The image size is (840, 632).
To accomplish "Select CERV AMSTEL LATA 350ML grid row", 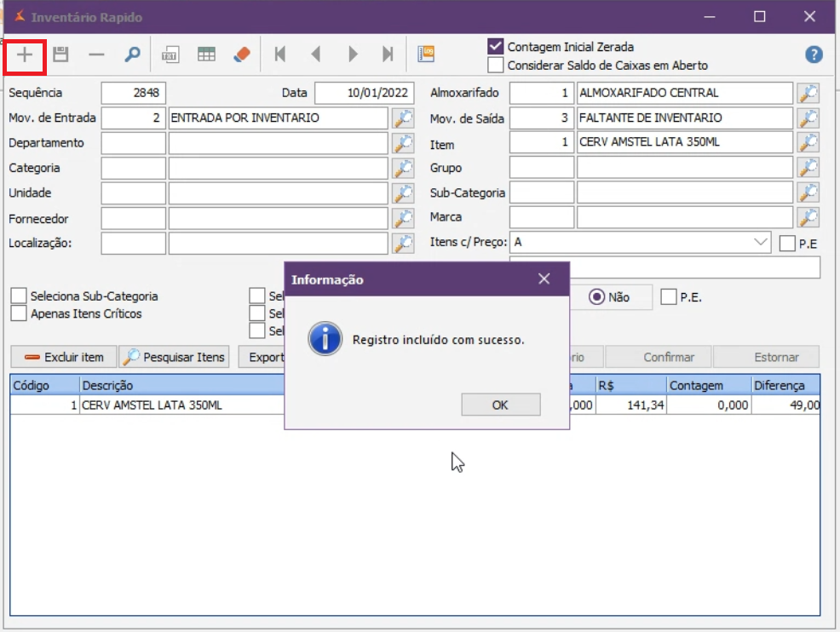I will [x=415, y=405].
